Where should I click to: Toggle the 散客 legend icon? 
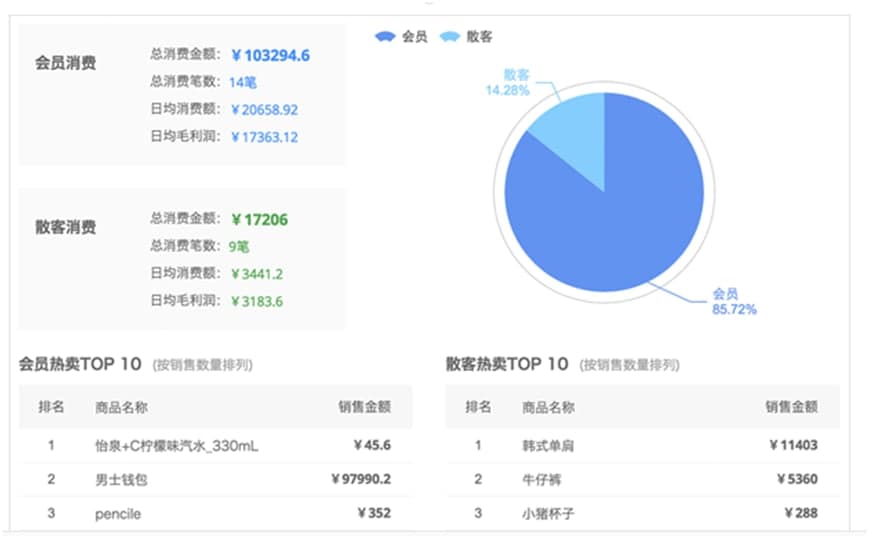[x=449, y=37]
